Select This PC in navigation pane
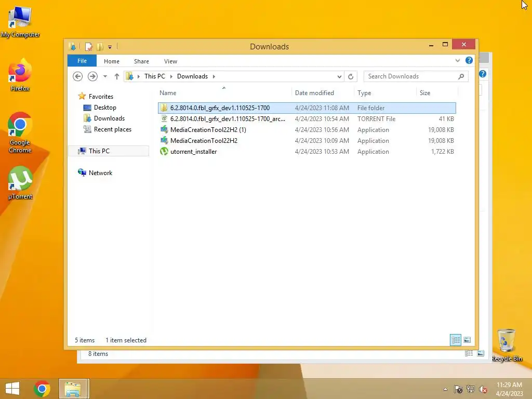This screenshot has width=532, height=399. (109, 151)
